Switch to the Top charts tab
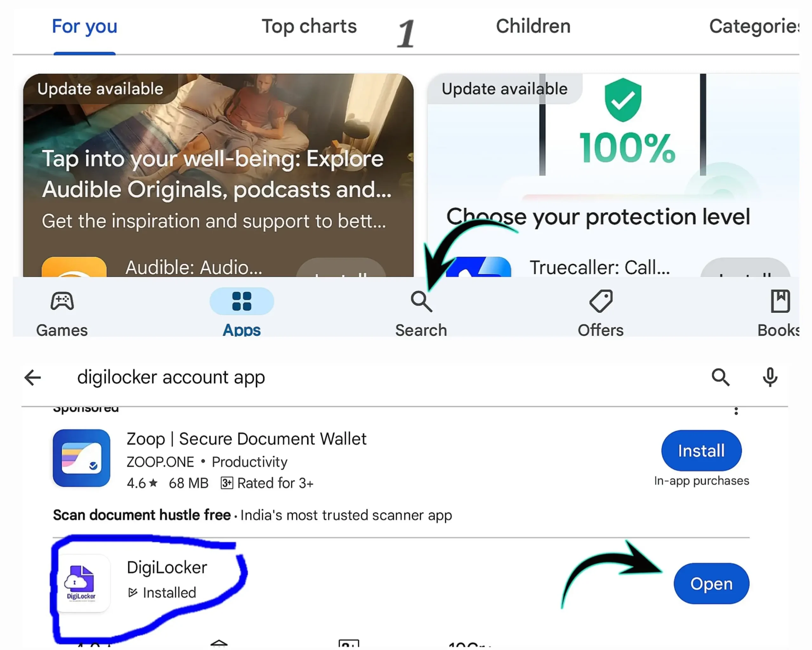 point(309,26)
